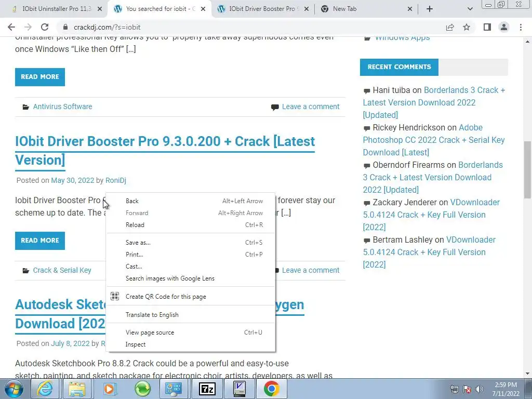Choose Back in the context menu
Screen dimensions: 532x399
click(x=190, y=201)
